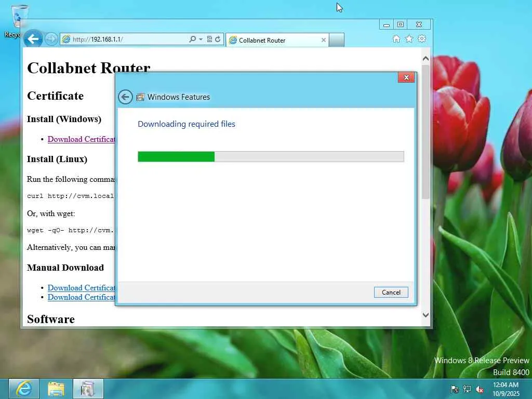Click the Windows Features title icon
The width and height of the screenshot is (532, 399).
pos(140,97)
